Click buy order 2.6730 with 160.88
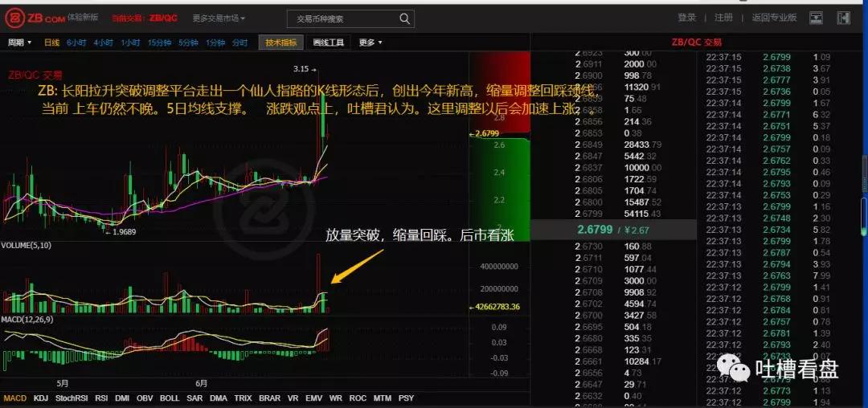 [613, 246]
